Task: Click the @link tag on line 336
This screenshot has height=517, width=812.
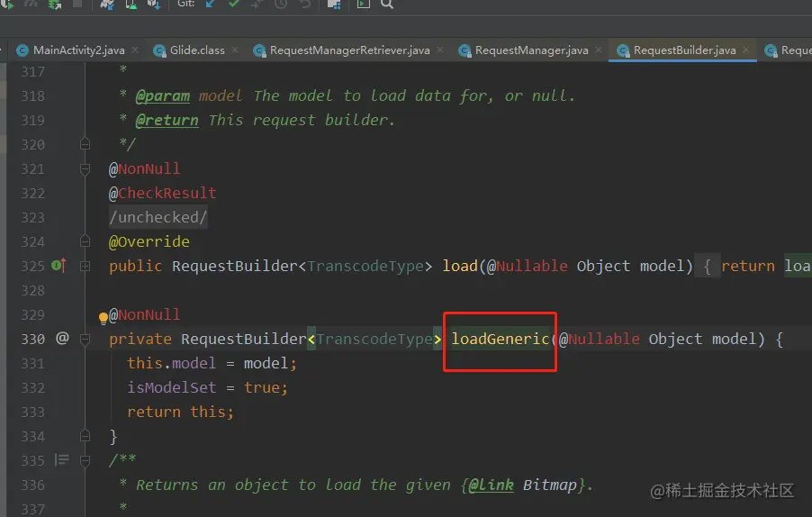Action: coord(491,485)
